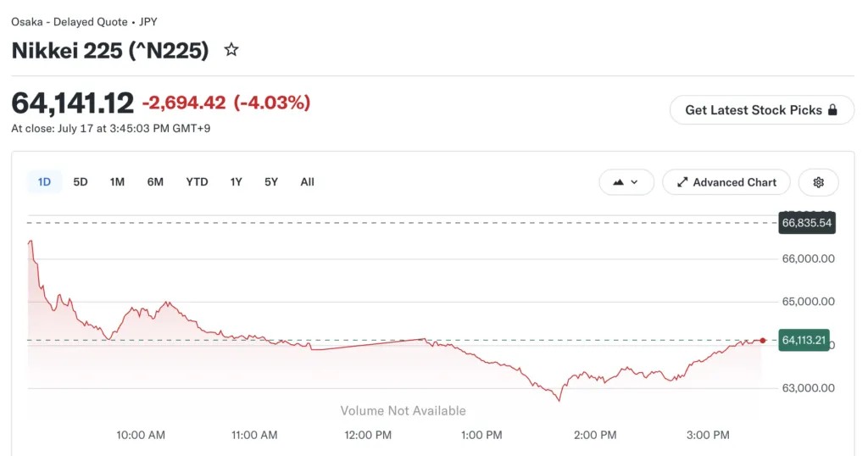Open chart settings gear
The image size is (868, 456).
point(818,182)
